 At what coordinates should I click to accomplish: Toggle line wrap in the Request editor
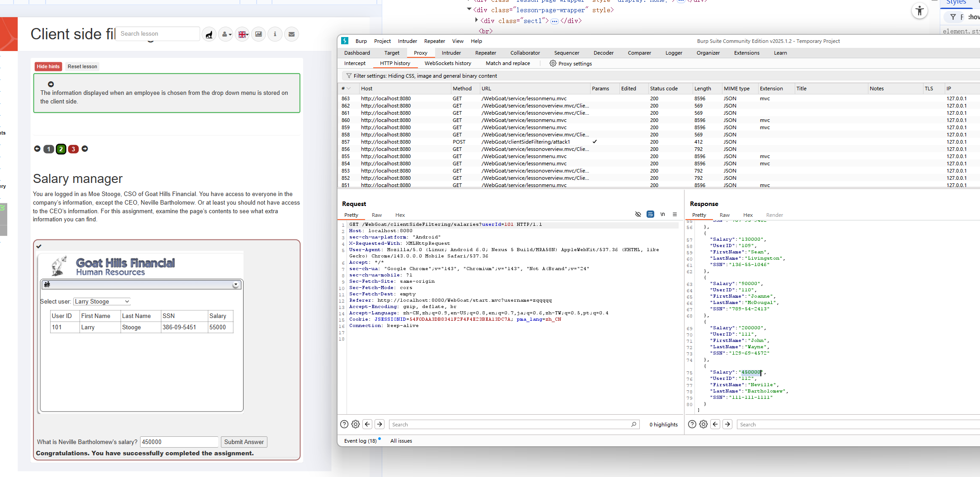pos(650,215)
